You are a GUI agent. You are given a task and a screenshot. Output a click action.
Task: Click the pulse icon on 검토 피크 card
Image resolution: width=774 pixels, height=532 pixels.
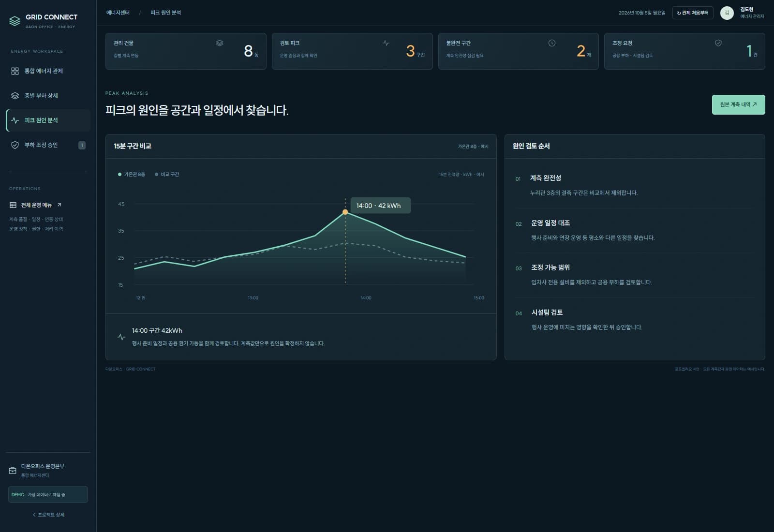386,43
